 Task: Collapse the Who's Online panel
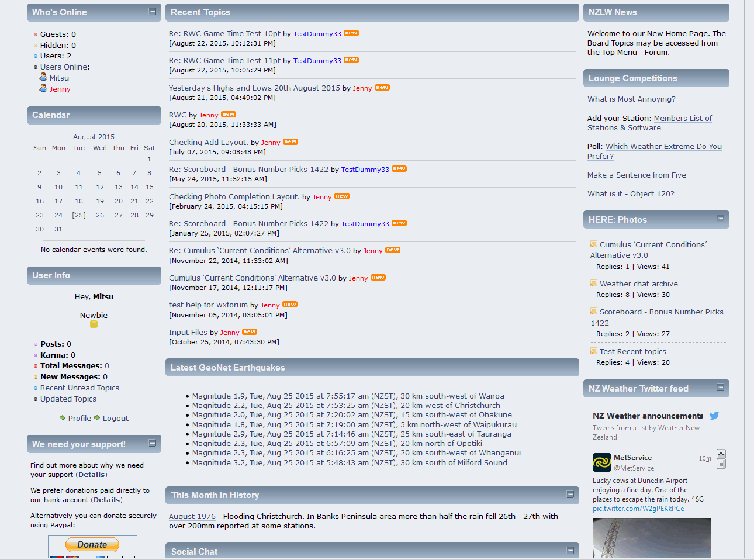[x=152, y=12]
